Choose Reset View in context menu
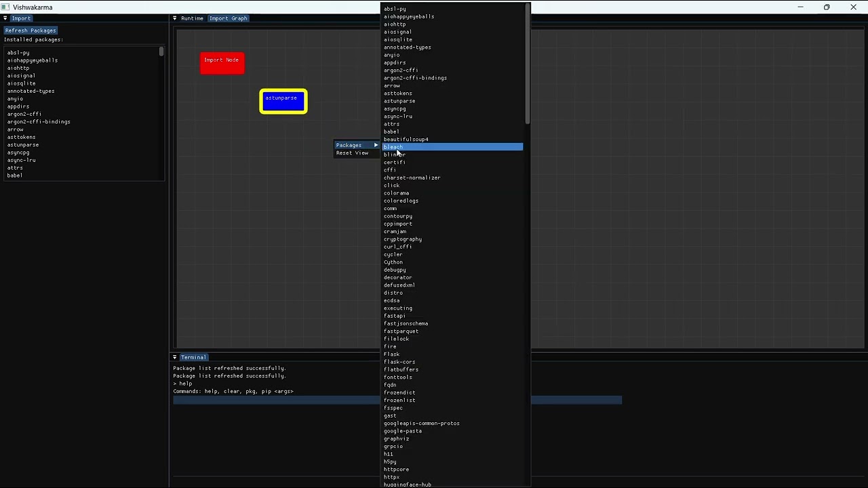 (352, 153)
